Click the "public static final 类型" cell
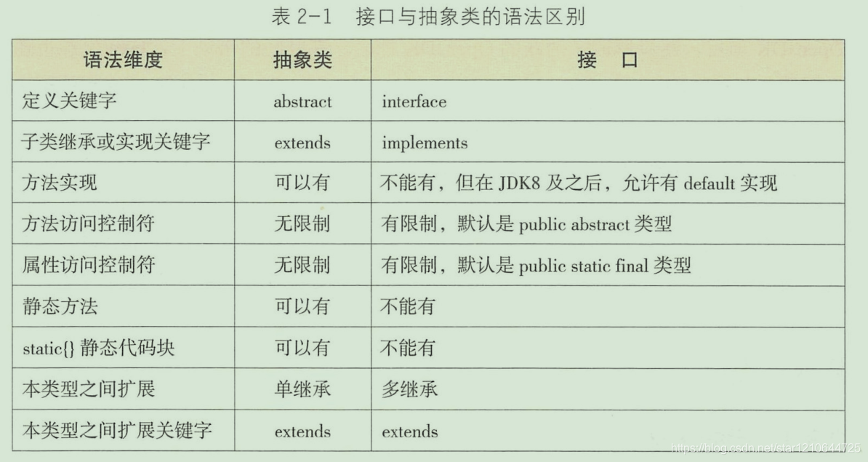Viewport: 868px width, 462px height. [536, 266]
